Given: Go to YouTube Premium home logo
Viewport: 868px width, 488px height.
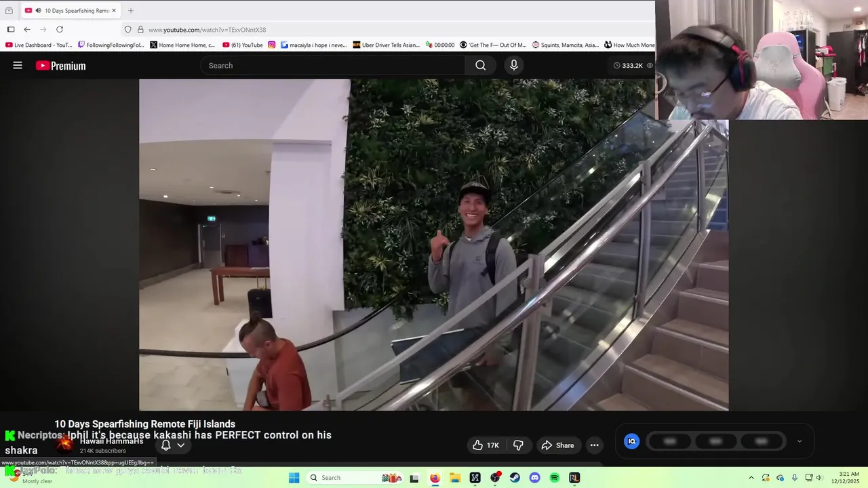Looking at the screenshot, I should 61,66.
